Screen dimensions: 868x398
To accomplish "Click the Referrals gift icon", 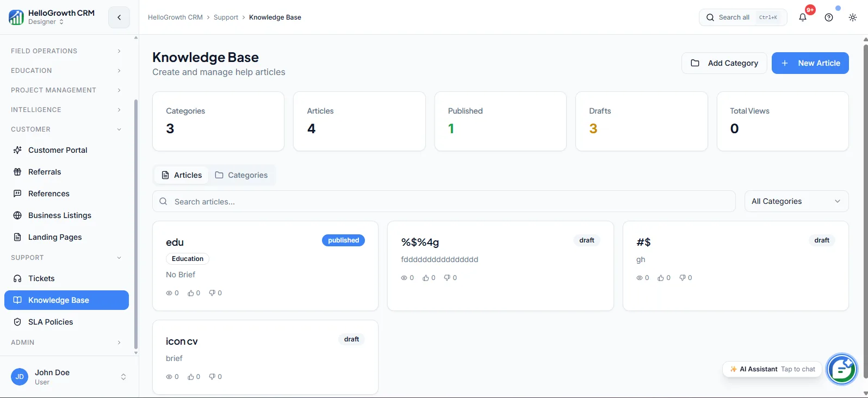I will [x=17, y=172].
